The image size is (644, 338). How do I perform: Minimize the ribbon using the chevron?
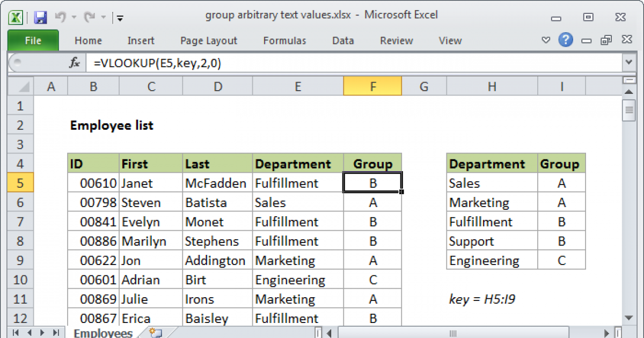546,40
